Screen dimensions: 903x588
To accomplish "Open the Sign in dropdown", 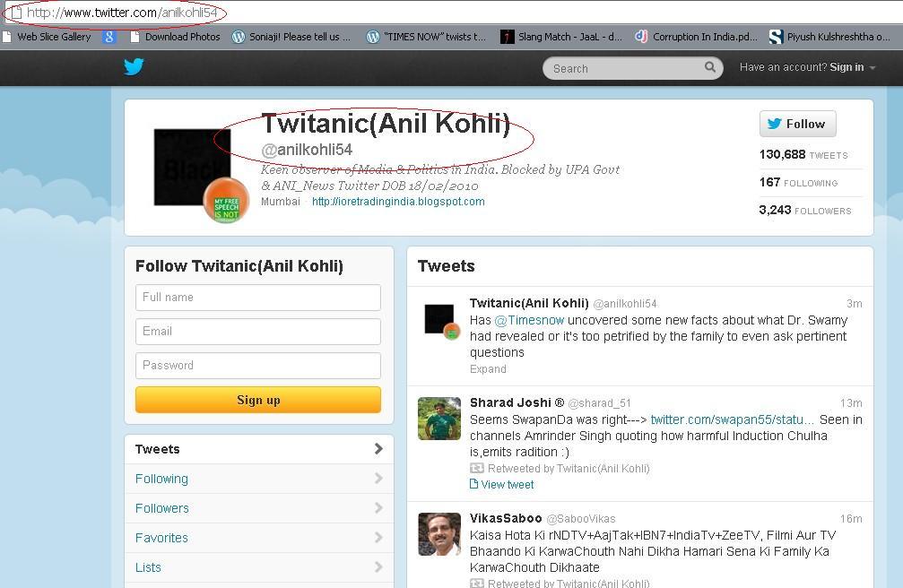I will [x=807, y=67].
